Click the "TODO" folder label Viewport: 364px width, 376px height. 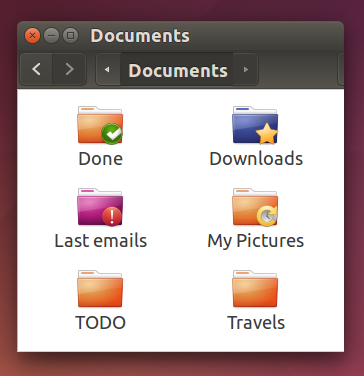[x=100, y=323]
